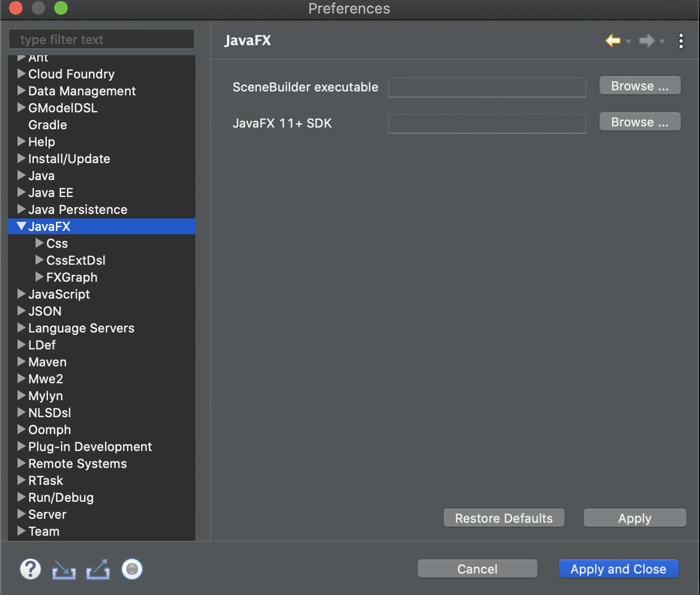Click the green window zoom button
This screenshot has height=595, width=700.
[61, 8]
